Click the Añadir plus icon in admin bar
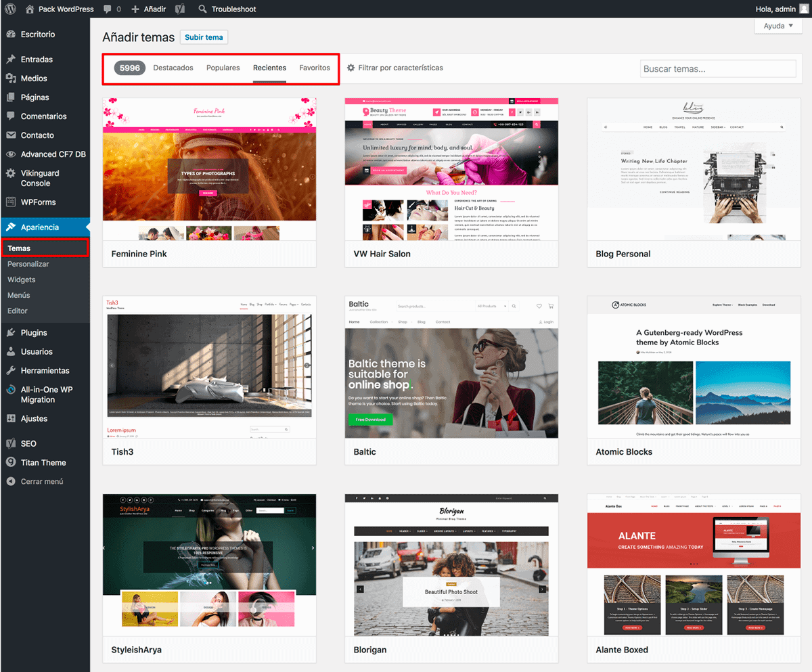 pyautogui.click(x=136, y=9)
